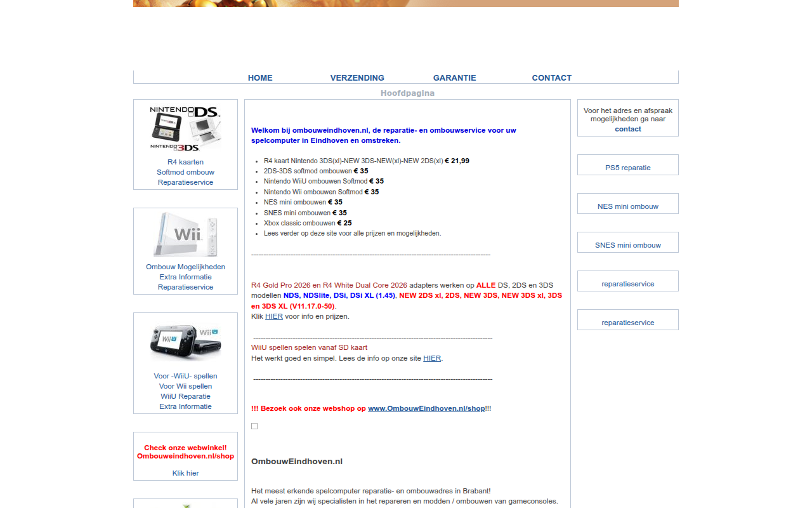Open the WiiU Reparatie link
812x508 pixels.
click(185, 396)
